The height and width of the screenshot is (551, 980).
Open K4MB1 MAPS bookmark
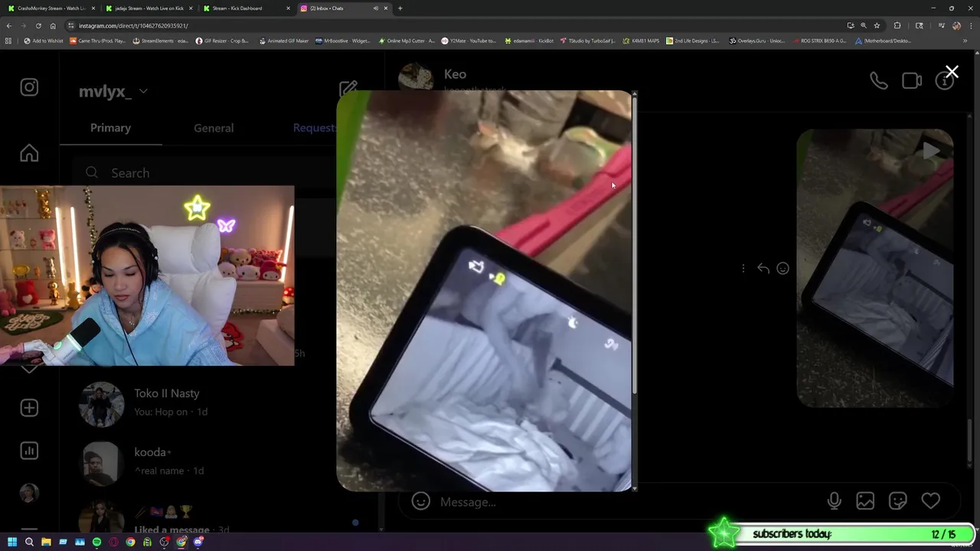click(641, 41)
